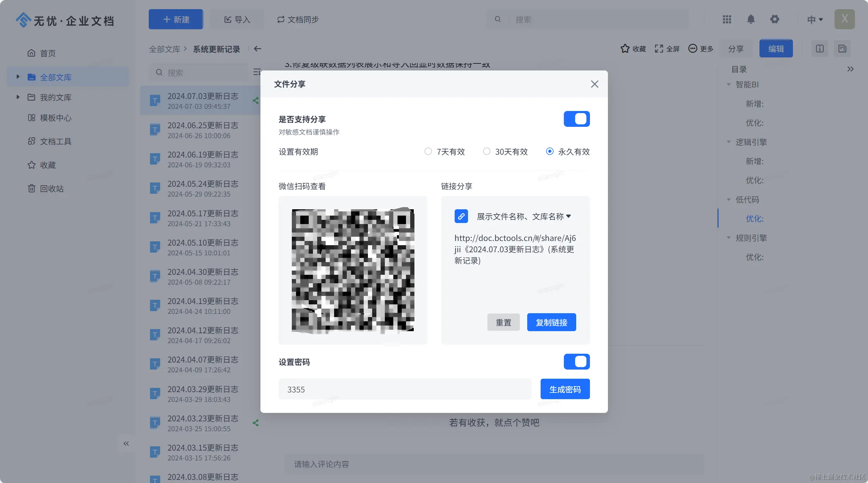Click the notification bell icon

(x=751, y=19)
